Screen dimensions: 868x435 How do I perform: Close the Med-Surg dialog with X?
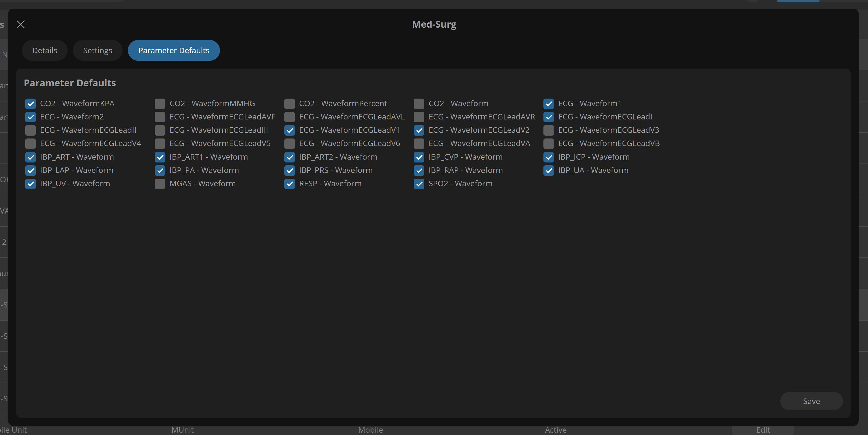point(21,24)
